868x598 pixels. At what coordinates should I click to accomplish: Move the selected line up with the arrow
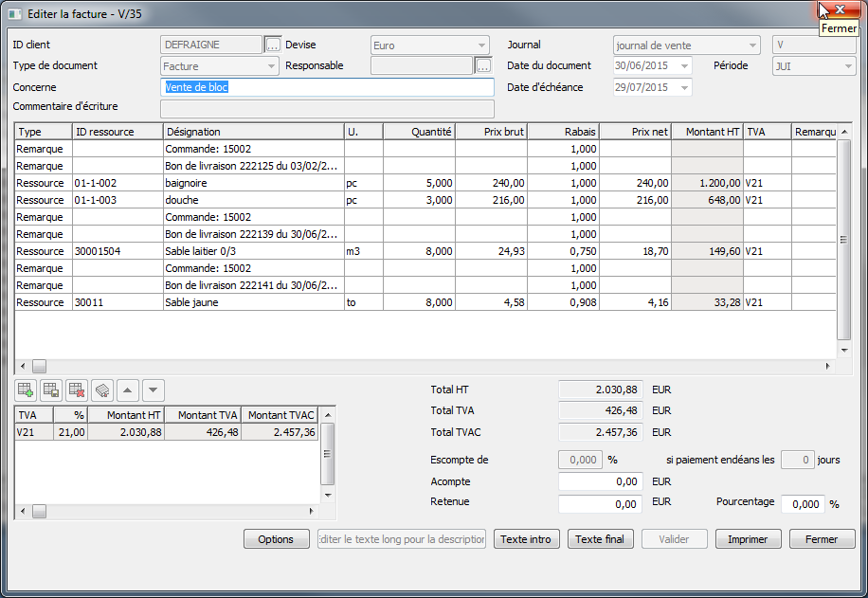point(128,390)
